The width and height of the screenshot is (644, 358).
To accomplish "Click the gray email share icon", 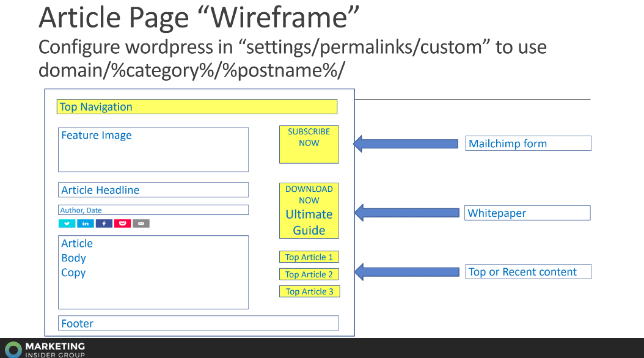I will [x=141, y=224].
